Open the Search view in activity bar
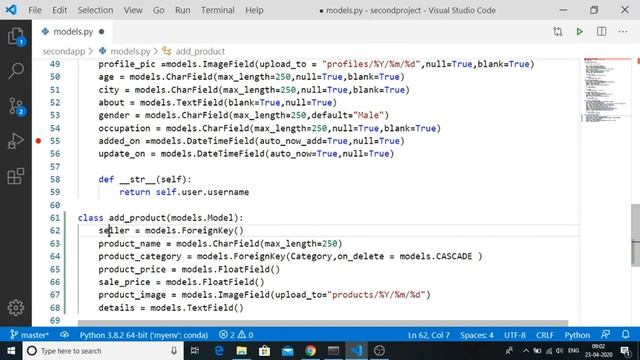 [16, 71]
